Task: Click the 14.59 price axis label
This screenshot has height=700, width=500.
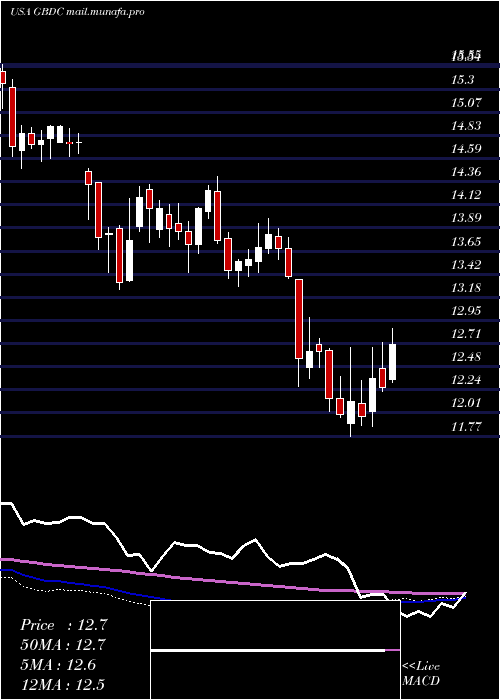Action: pos(467,149)
